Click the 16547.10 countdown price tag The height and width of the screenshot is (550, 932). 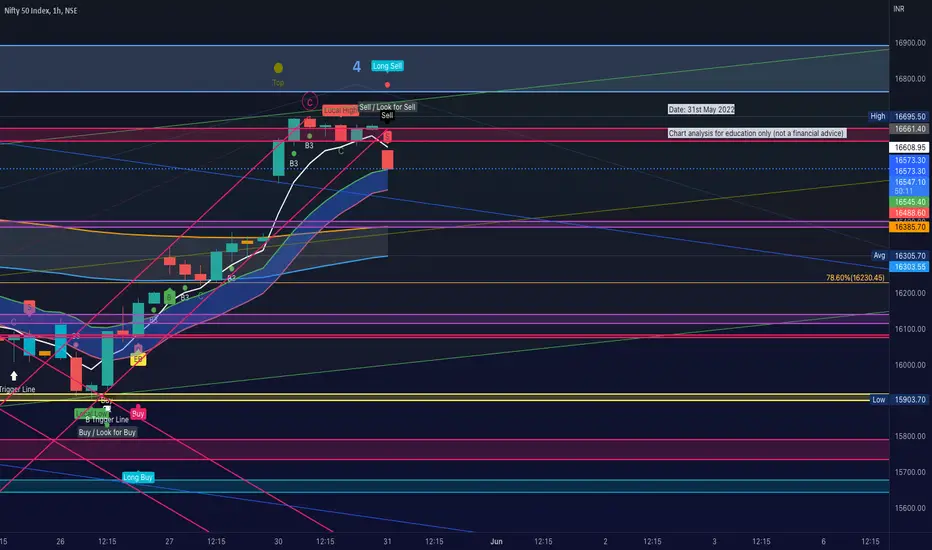coord(909,186)
